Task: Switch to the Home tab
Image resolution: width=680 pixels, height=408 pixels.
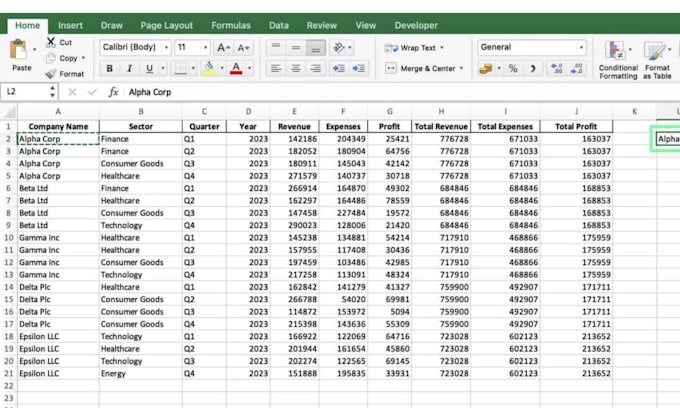Action: 27,25
